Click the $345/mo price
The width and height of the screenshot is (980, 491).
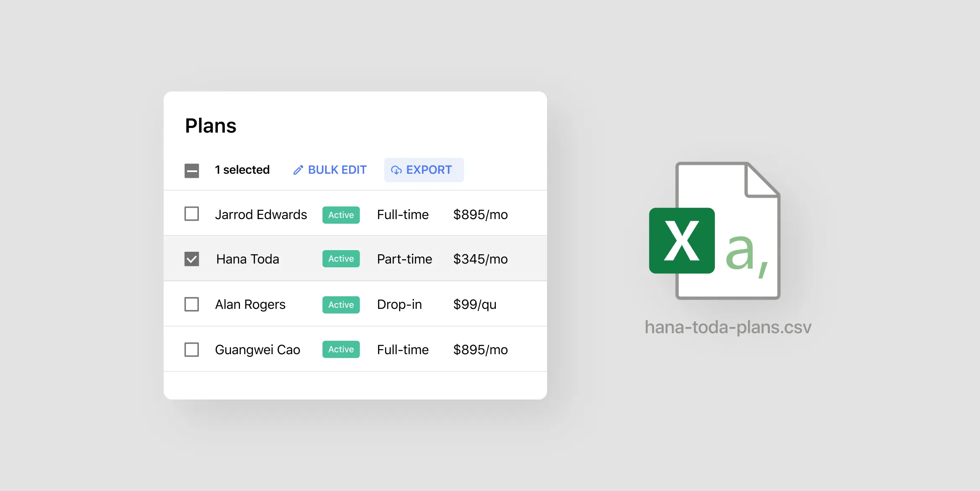480,259
